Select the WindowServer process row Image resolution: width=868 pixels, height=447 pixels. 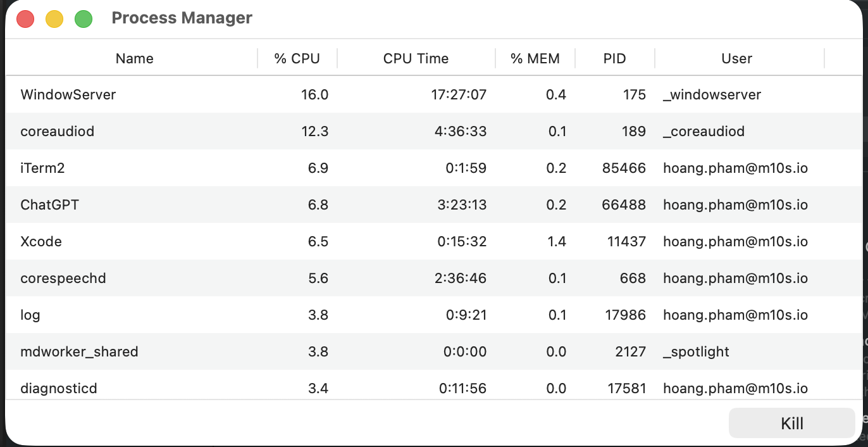253,94
